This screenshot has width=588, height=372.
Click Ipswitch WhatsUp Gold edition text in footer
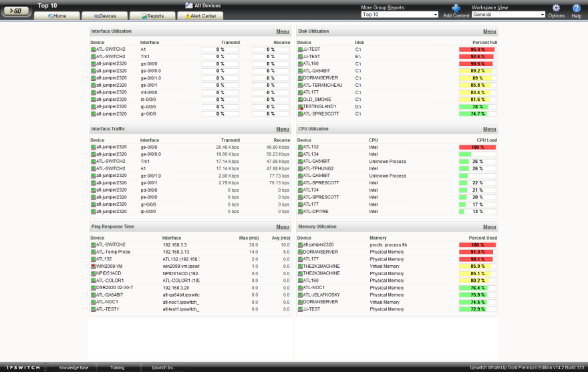coord(527,367)
